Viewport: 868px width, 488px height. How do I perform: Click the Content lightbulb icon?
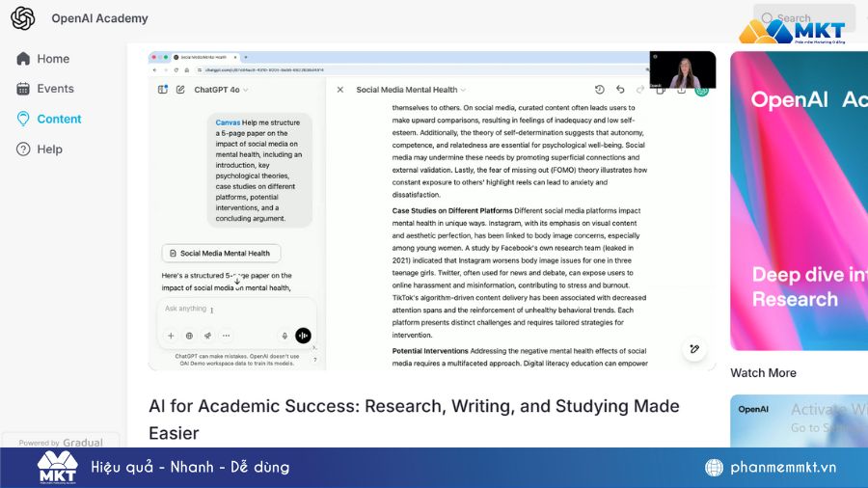pyautogui.click(x=23, y=119)
